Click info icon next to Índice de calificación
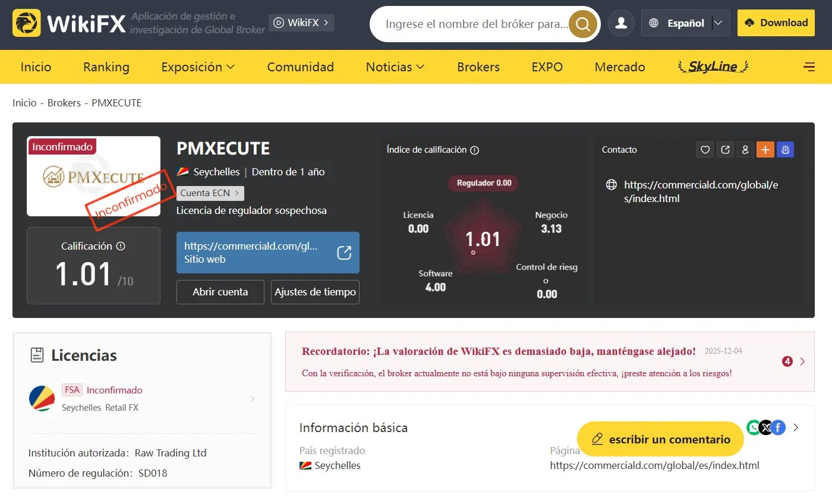The height and width of the screenshot is (504, 832). pyautogui.click(x=474, y=150)
